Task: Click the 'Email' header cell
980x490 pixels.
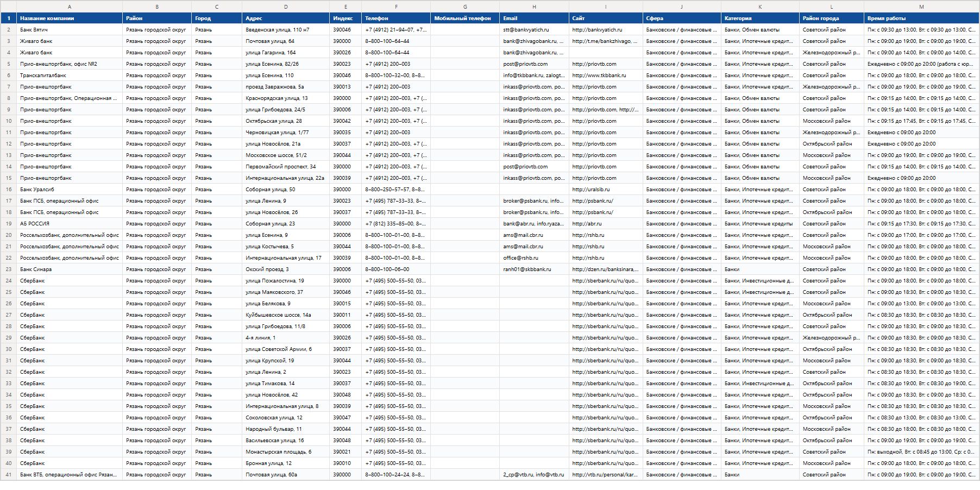Action: [534, 18]
